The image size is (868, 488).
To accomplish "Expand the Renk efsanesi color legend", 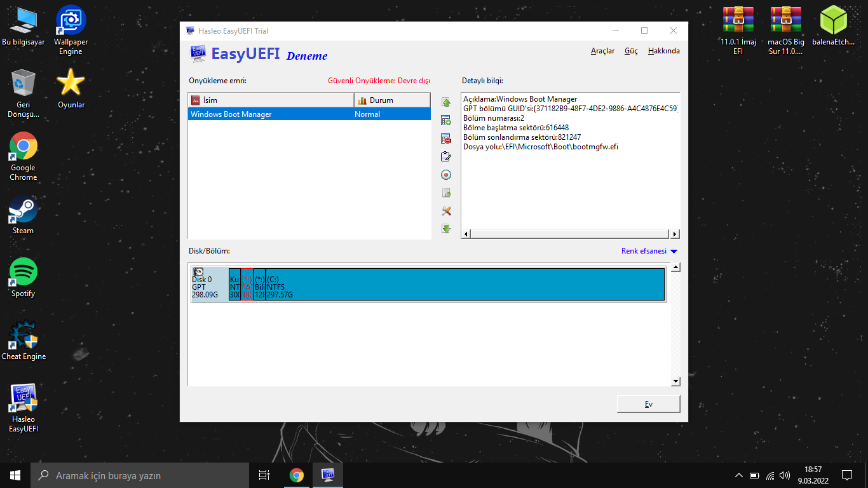I will [649, 251].
